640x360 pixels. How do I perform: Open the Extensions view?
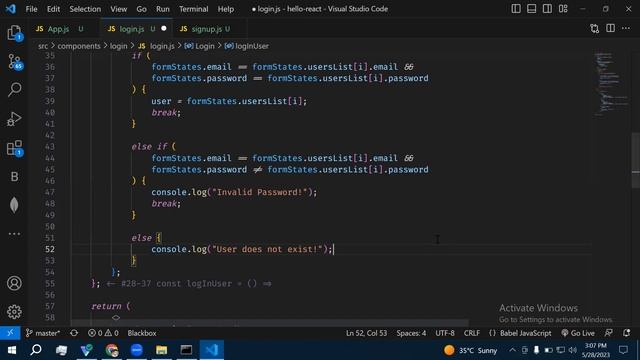(x=14, y=148)
